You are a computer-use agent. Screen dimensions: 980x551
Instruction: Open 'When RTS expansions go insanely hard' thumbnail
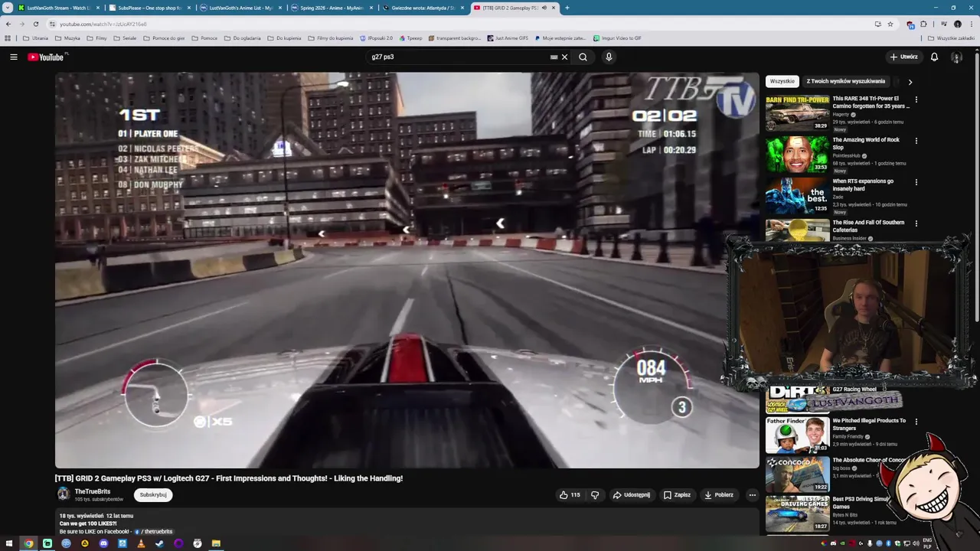[x=797, y=195]
